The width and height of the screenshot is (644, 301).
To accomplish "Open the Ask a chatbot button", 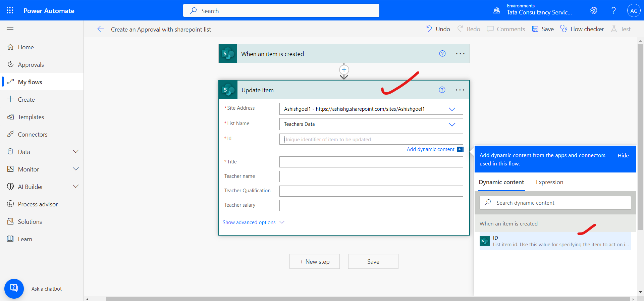I will (x=14, y=289).
